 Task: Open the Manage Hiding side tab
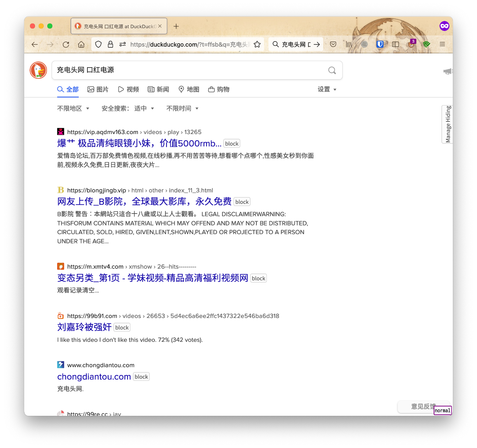click(x=448, y=124)
